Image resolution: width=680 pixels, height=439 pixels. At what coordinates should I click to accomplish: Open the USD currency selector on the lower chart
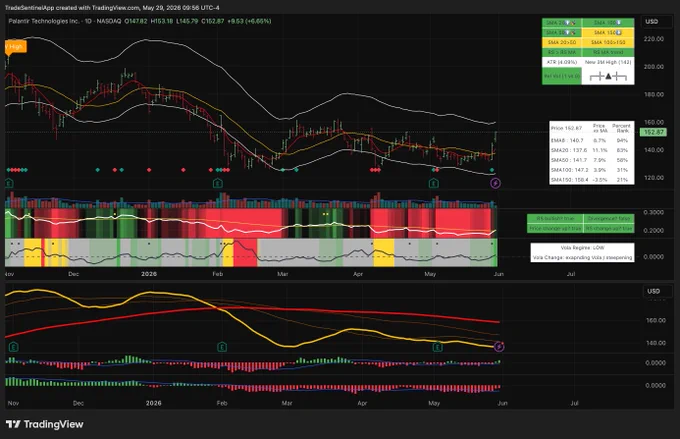654,291
